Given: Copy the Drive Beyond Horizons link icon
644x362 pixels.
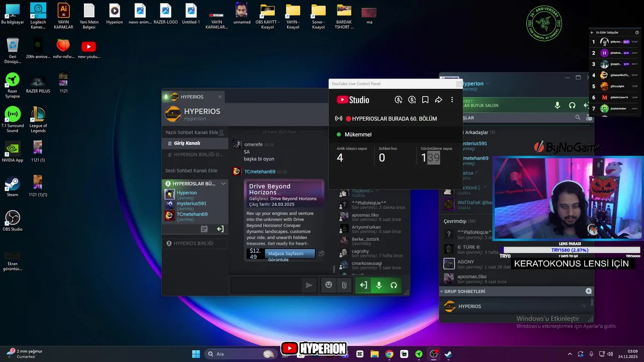Looking at the screenshot, I should (321, 253).
